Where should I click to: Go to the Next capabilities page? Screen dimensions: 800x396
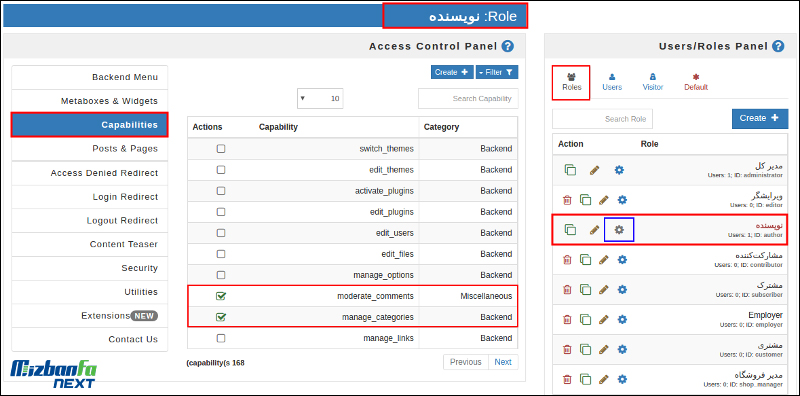pyautogui.click(x=503, y=362)
